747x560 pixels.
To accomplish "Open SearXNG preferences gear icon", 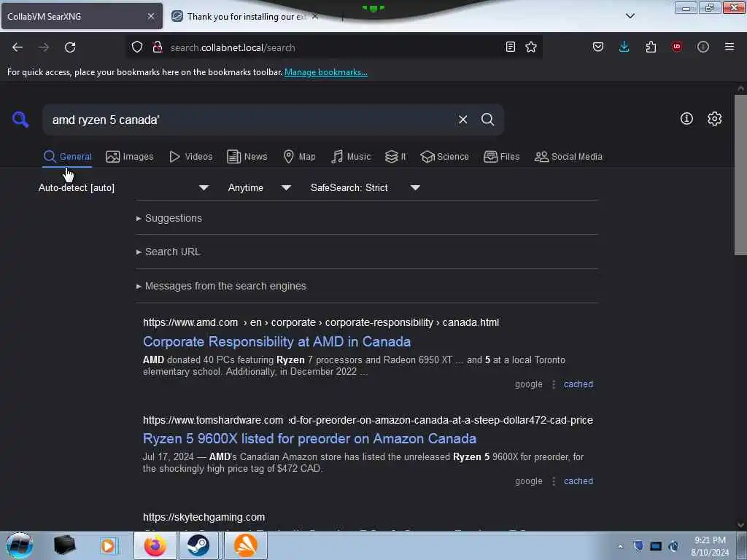I will [714, 119].
